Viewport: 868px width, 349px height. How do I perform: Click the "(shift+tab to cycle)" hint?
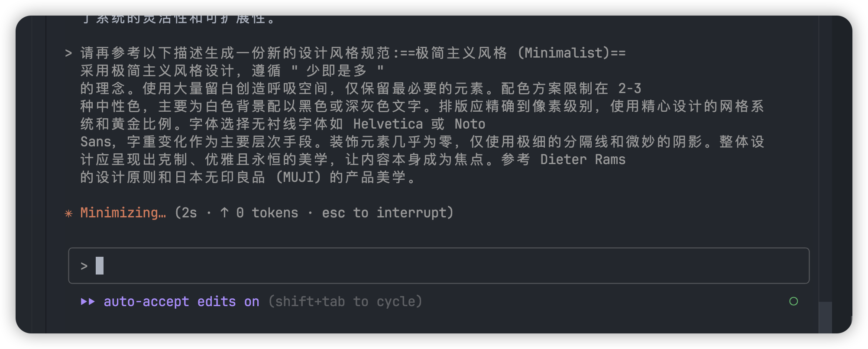pyautogui.click(x=345, y=301)
